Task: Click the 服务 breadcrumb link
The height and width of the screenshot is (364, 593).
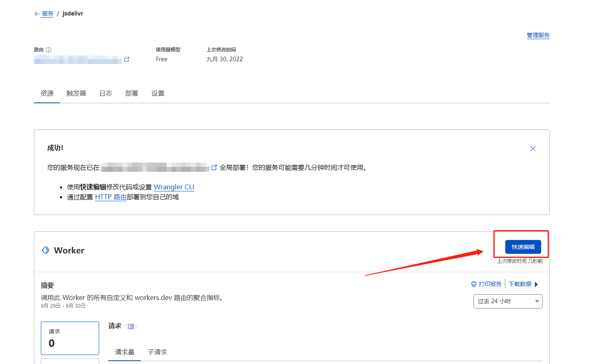Action: [48, 13]
